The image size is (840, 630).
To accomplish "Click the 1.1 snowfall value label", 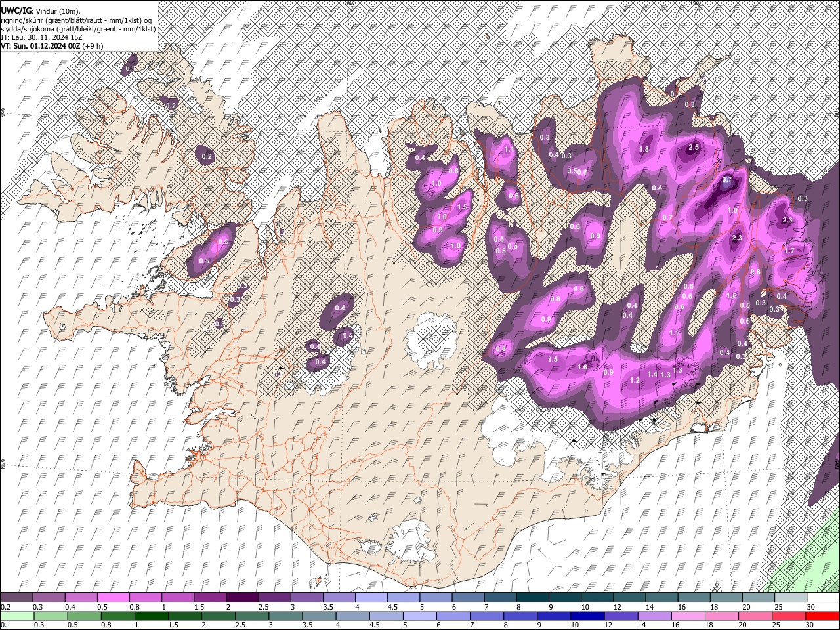I will pos(509,150).
